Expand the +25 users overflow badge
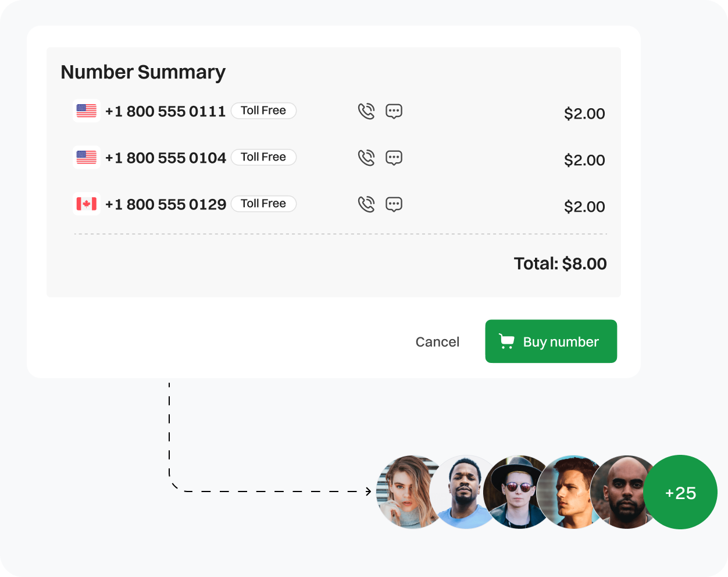The height and width of the screenshot is (577, 728). (680, 492)
